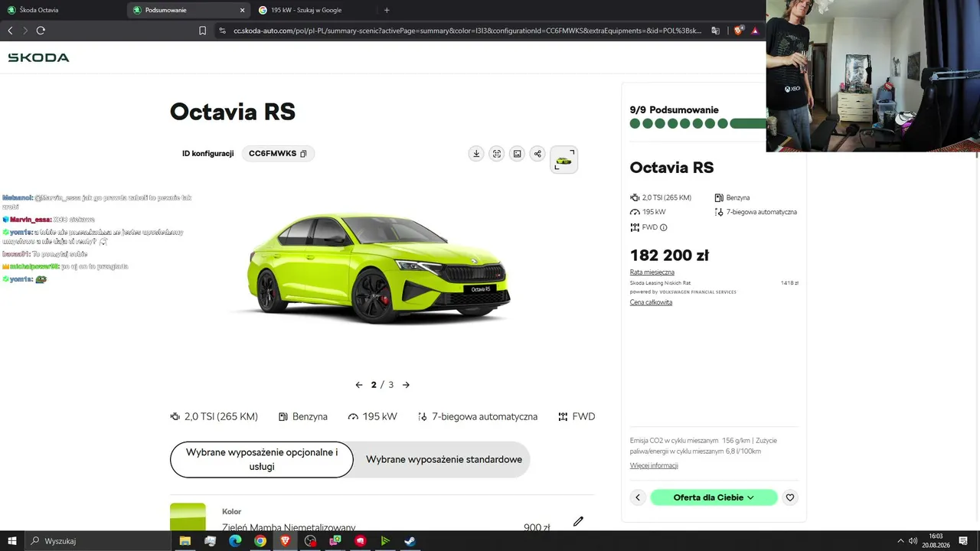Show the next car image
Screen dimensions: 980x551
coord(406,385)
